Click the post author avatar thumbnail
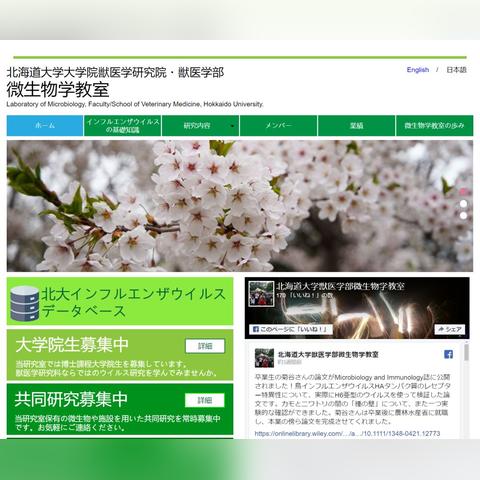 (x=264, y=358)
